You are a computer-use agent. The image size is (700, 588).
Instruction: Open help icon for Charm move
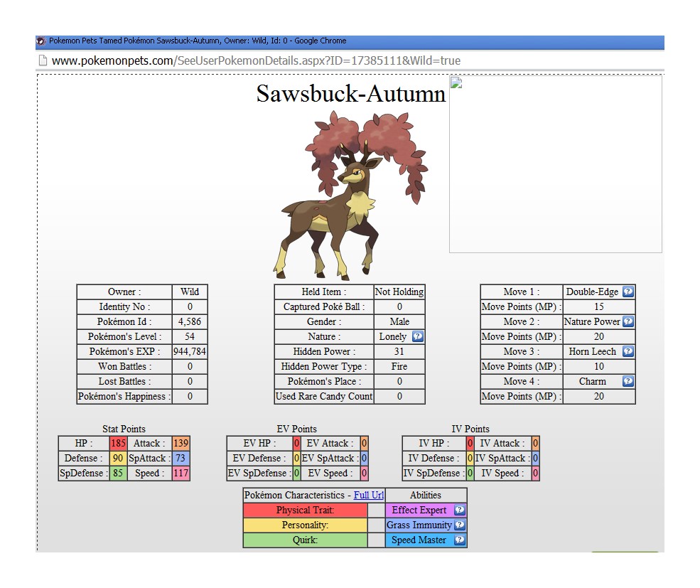(628, 381)
